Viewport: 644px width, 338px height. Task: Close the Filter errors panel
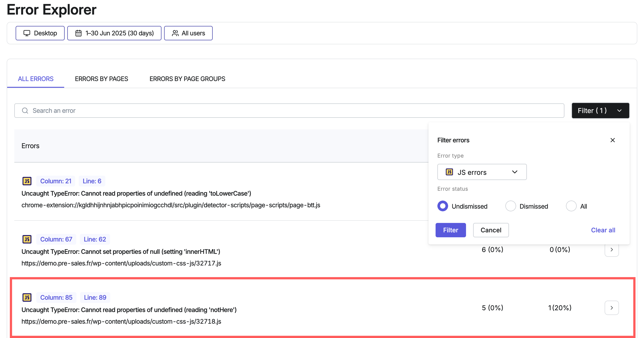click(x=612, y=140)
